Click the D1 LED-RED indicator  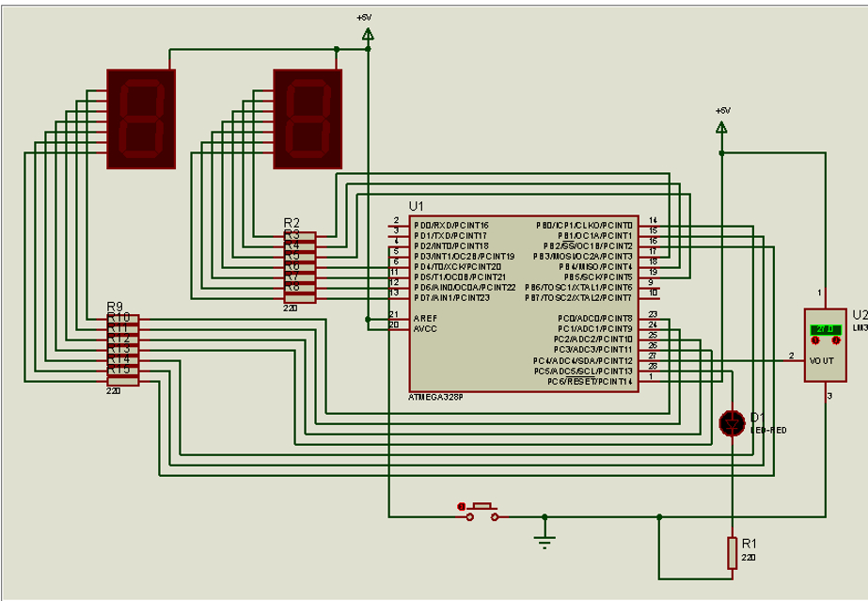733,423
